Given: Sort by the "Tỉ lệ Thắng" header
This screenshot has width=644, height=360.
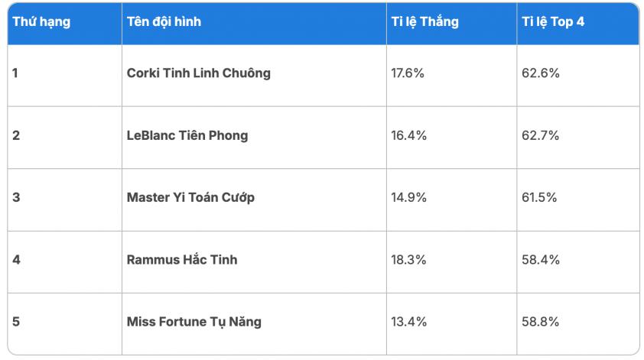Looking at the screenshot, I should pos(424,22).
